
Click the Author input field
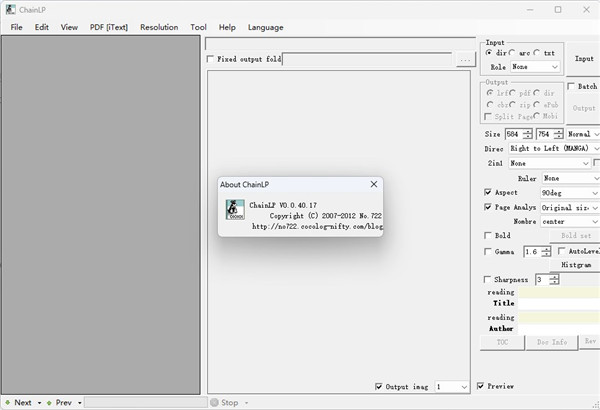pos(559,329)
